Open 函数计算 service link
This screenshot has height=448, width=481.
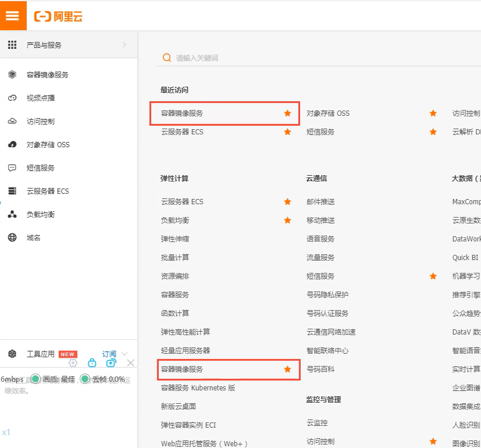pos(175,313)
